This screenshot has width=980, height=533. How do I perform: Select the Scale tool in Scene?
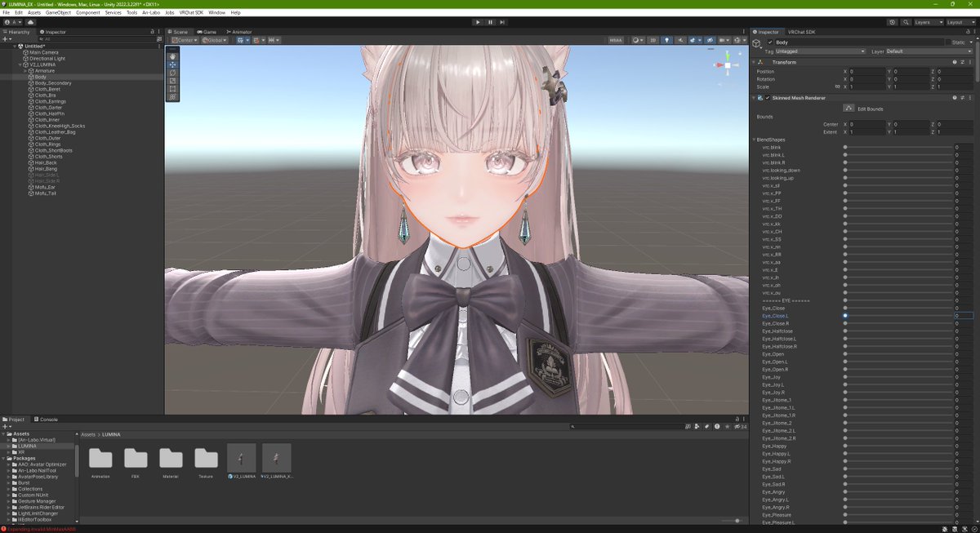pos(172,81)
